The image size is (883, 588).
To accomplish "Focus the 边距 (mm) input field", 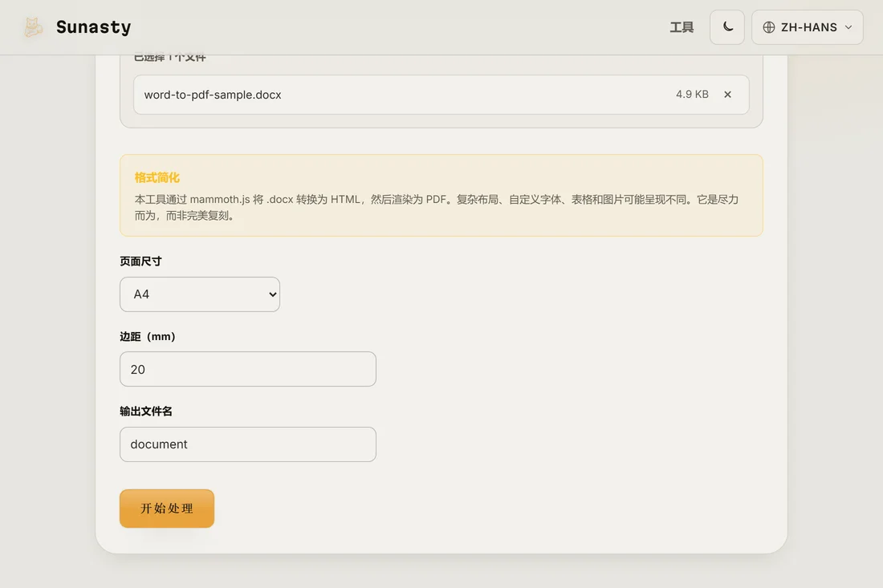I will click(248, 369).
